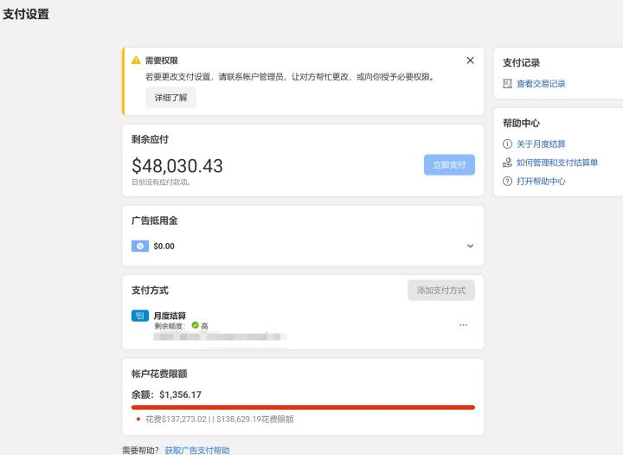
Task: Open the 如何管理和支付结算单 help link
Action: pyautogui.click(x=557, y=162)
